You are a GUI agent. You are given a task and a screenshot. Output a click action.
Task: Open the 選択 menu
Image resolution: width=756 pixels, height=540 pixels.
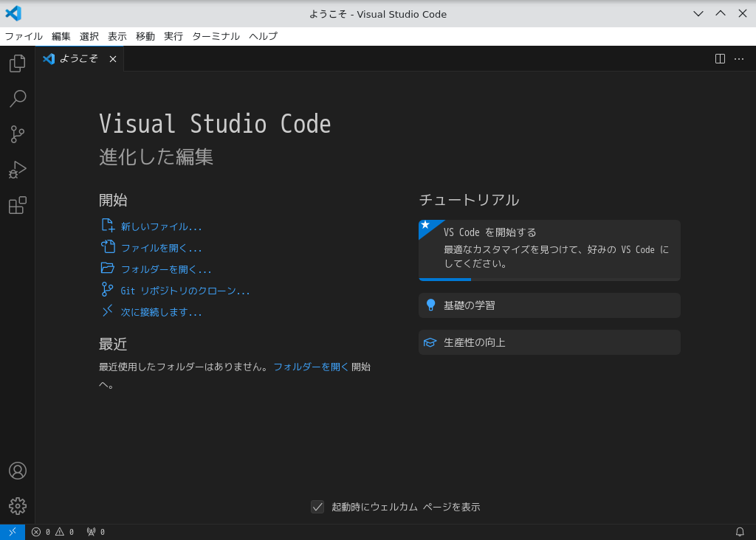pyautogui.click(x=89, y=36)
